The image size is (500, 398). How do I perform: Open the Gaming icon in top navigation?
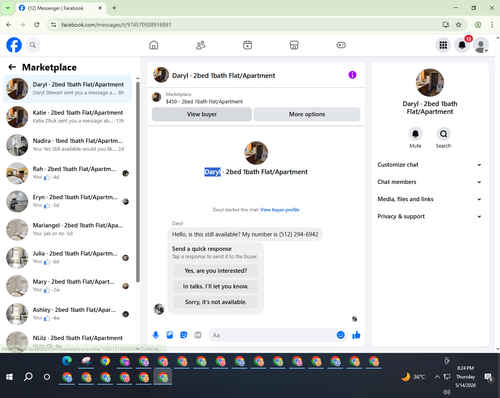coord(341,45)
